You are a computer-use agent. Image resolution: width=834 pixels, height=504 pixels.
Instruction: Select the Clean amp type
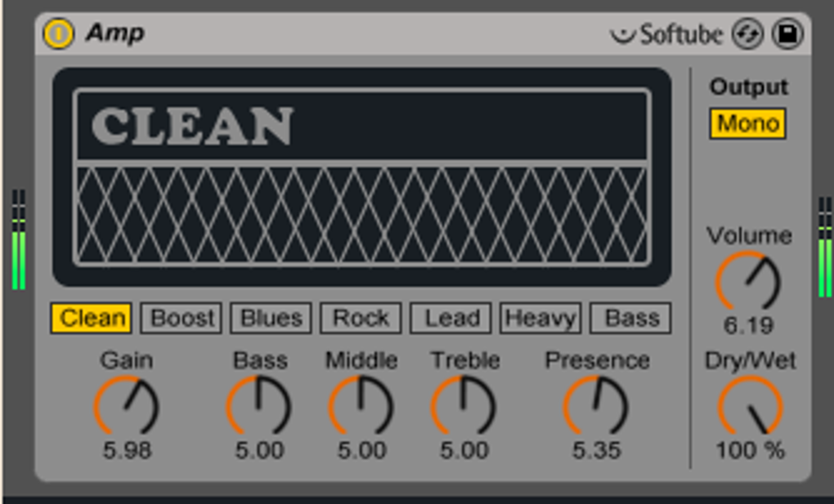(92, 319)
